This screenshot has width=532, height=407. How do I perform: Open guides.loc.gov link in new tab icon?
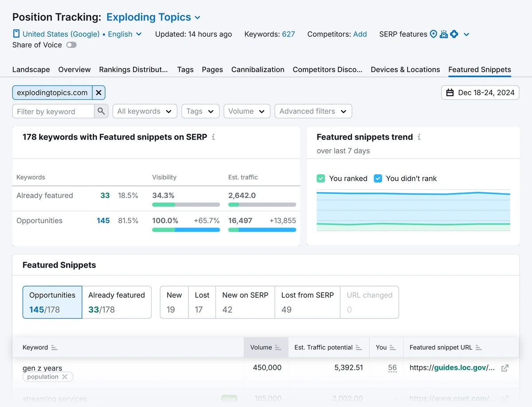505,368
